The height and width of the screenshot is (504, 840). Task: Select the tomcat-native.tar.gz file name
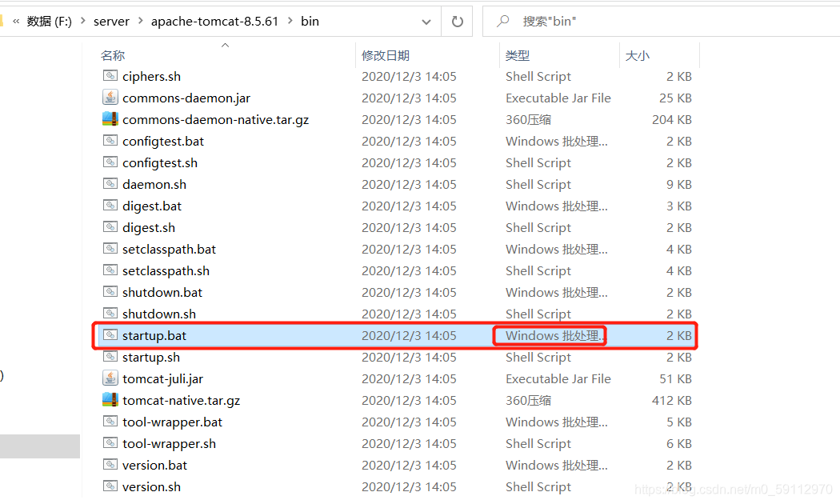[x=181, y=401]
